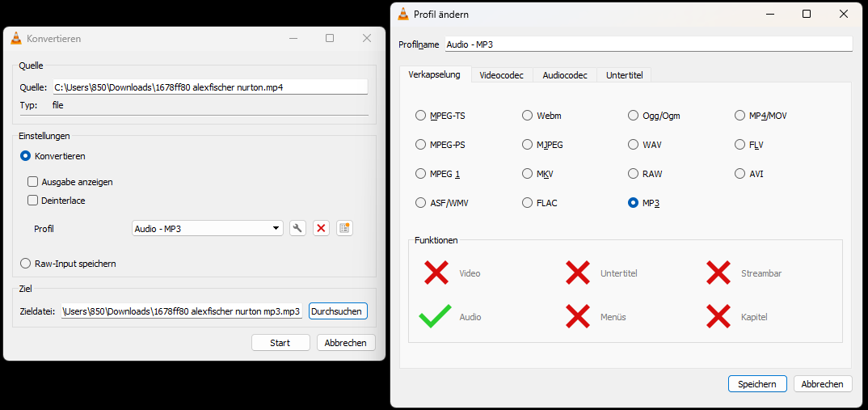Screen dimensions: 868x410
Task: Click Abbrechen in Konvertieren window
Action: pos(345,342)
